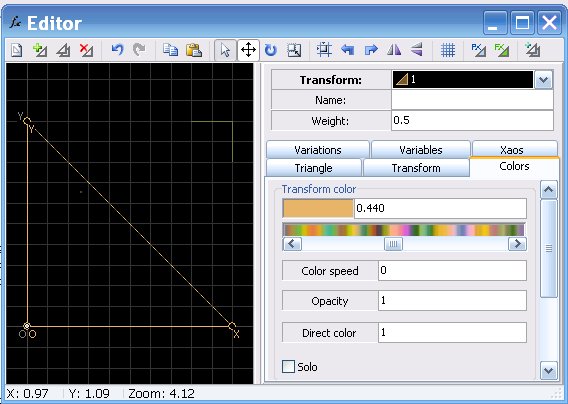Click the panel scroll down arrow
This screenshot has height=404, width=568.
(x=548, y=370)
